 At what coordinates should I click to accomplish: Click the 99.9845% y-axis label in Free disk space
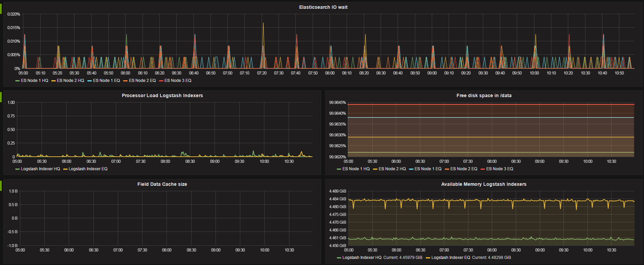coord(337,103)
